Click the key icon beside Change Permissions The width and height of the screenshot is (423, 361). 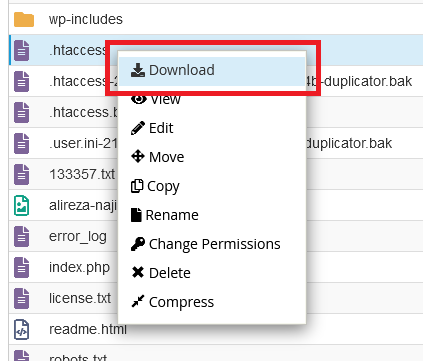point(138,244)
